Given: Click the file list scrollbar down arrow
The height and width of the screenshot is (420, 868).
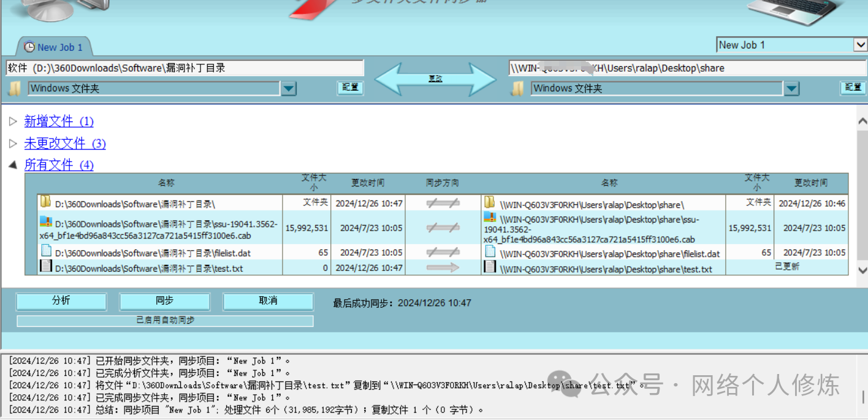Looking at the screenshot, I should (x=862, y=270).
